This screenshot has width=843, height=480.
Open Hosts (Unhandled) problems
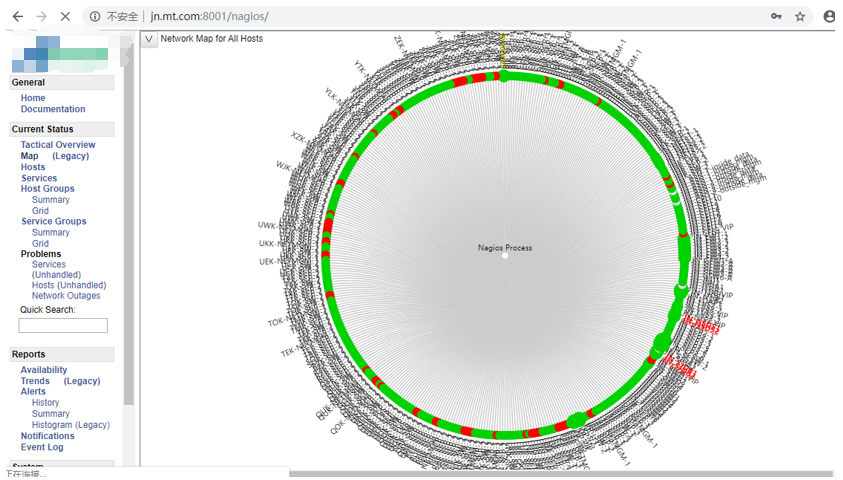click(69, 285)
